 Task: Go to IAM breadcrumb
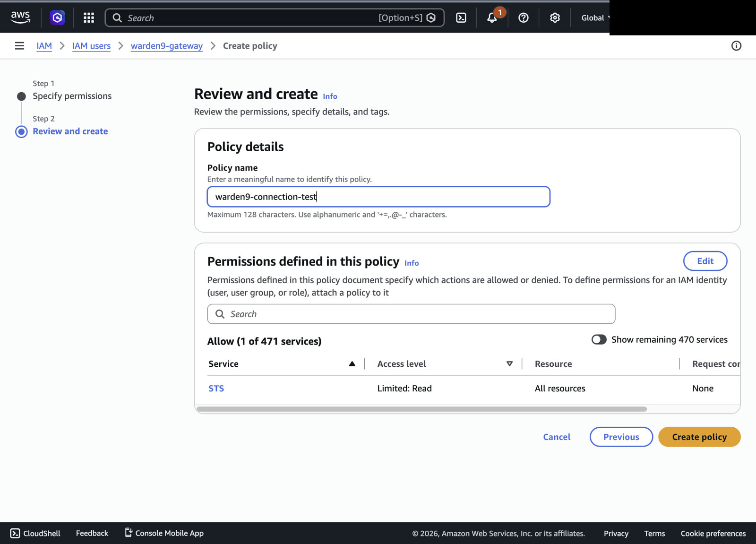coord(44,46)
